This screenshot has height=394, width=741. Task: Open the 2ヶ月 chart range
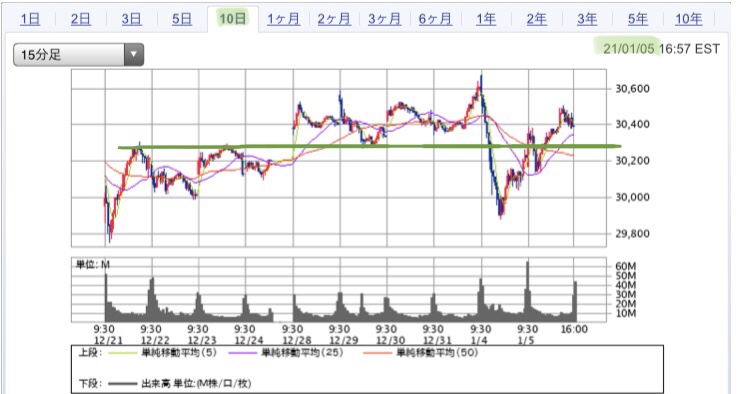pos(334,19)
